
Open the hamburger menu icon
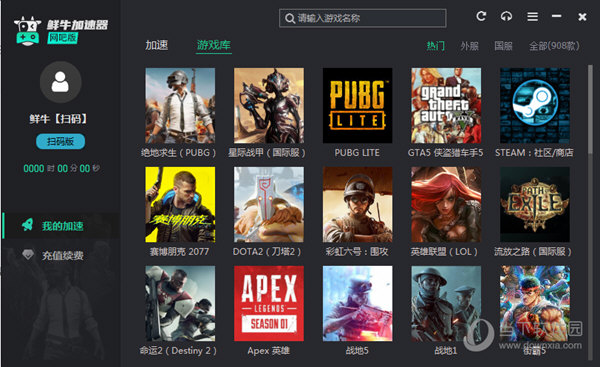(533, 16)
